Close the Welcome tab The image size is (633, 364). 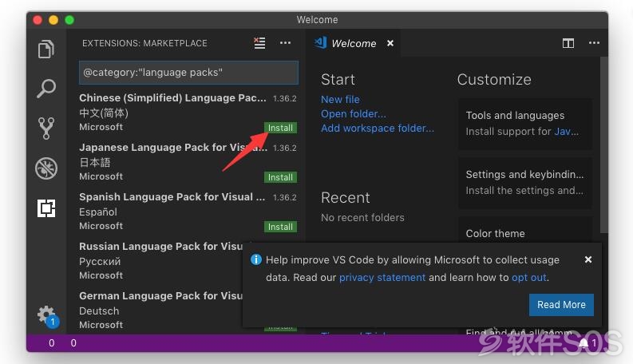coord(390,43)
